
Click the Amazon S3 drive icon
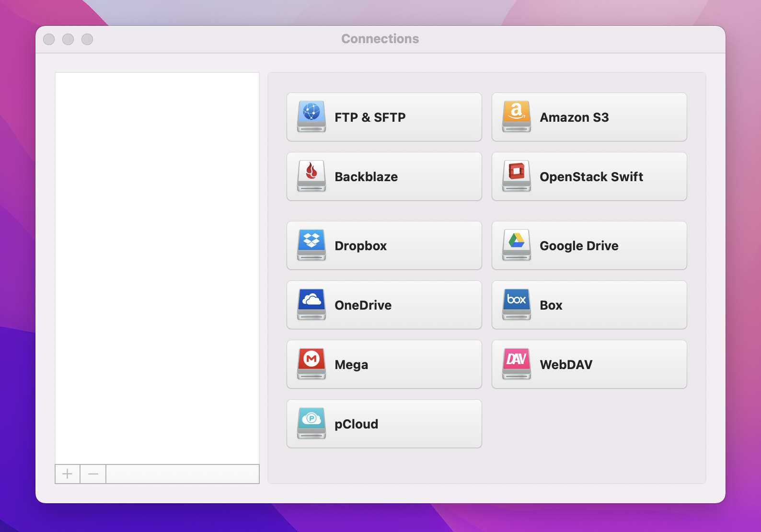pyautogui.click(x=517, y=116)
